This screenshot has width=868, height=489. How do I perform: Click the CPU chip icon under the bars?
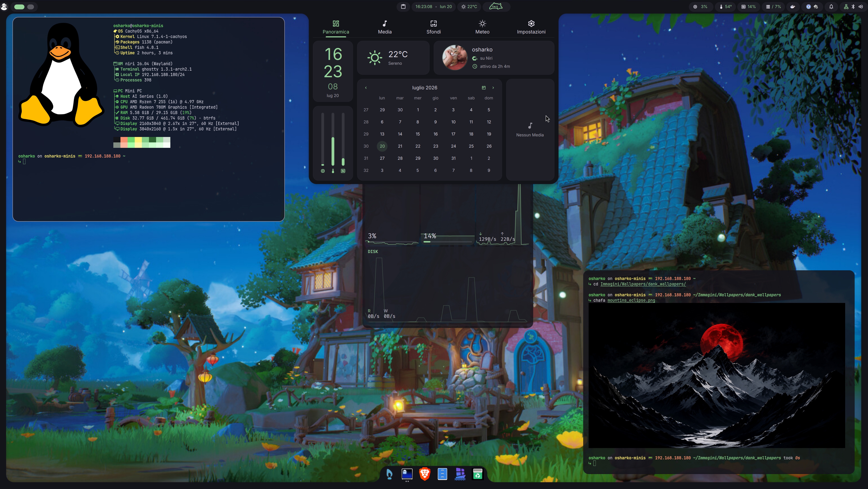pos(323,171)
